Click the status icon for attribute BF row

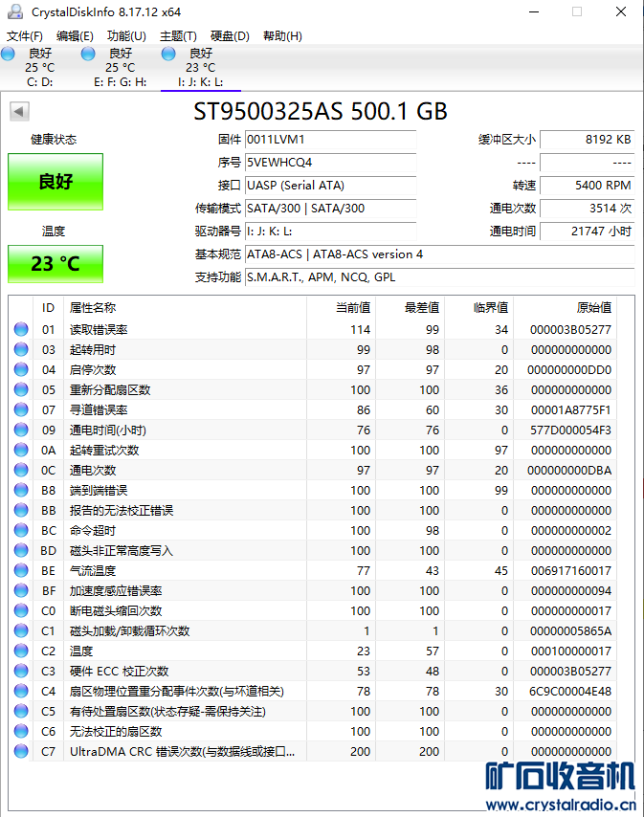[x=21, y=590]
